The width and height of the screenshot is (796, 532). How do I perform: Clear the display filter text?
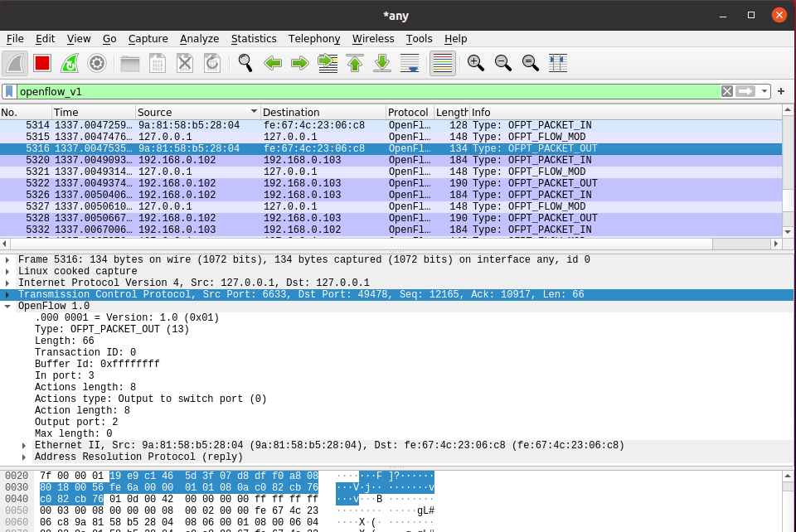[726, 91]
